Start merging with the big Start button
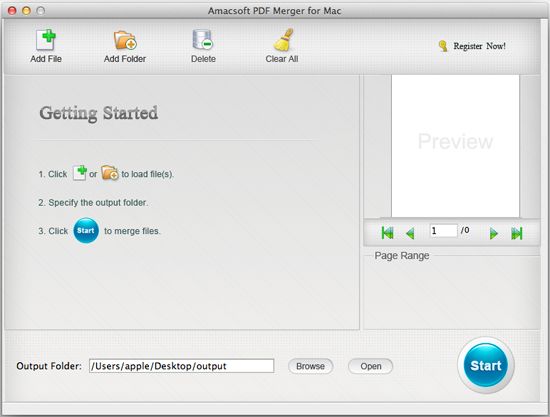This screenshot has width=550, height=417. pos(486,365)
